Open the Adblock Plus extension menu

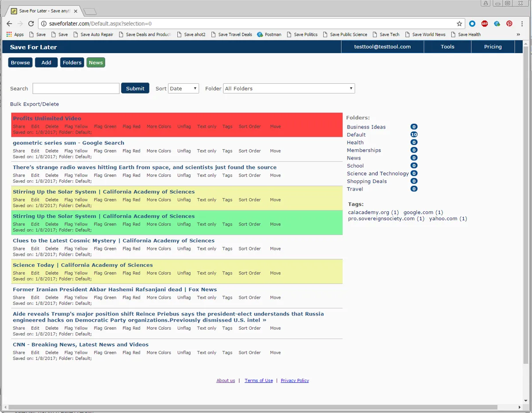[x=485, y=23]
